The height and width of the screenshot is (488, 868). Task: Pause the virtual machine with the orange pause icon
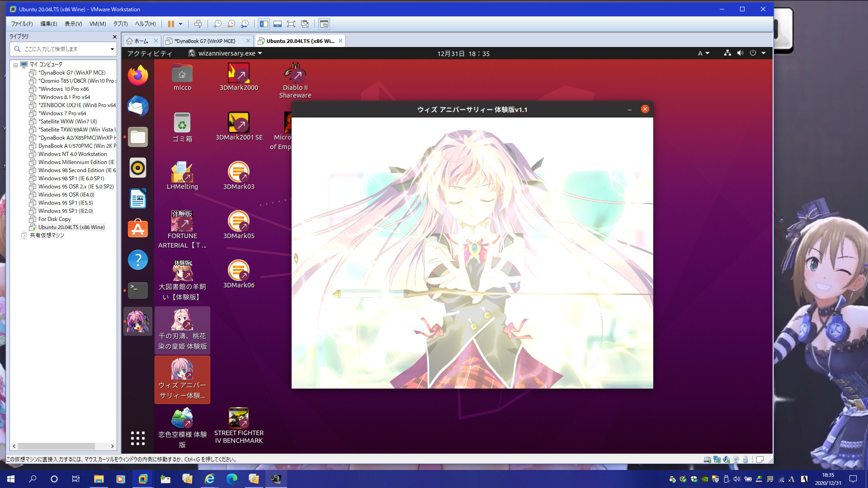[x=171, y=24]
